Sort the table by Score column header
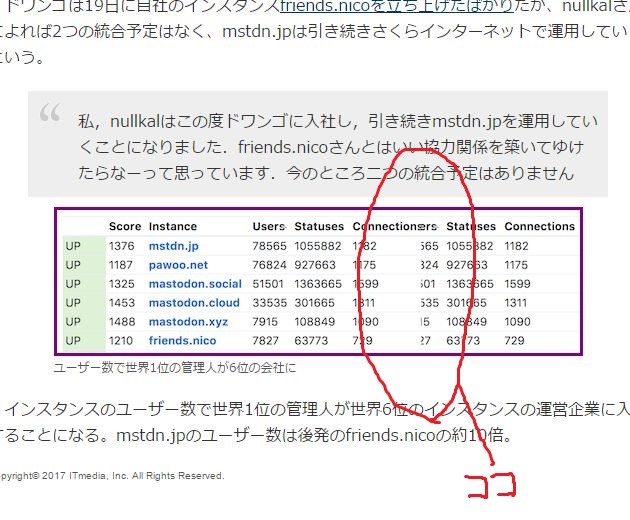 [x=124, y=227]
